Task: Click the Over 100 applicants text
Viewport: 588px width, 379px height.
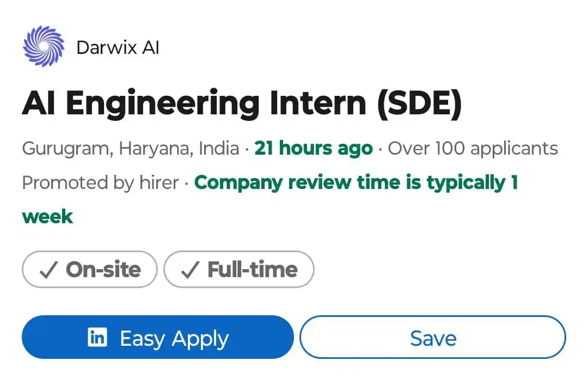Action: (473, 149)
